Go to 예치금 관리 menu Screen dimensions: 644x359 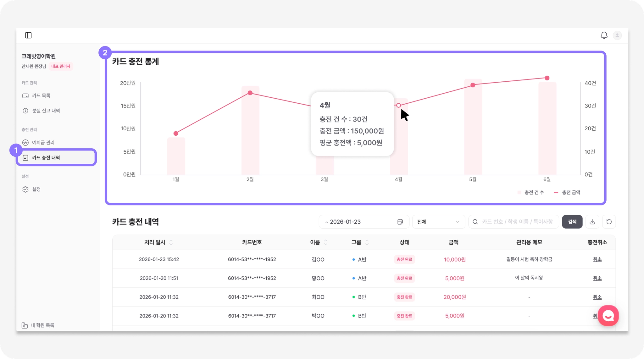[x=43, y=142]
